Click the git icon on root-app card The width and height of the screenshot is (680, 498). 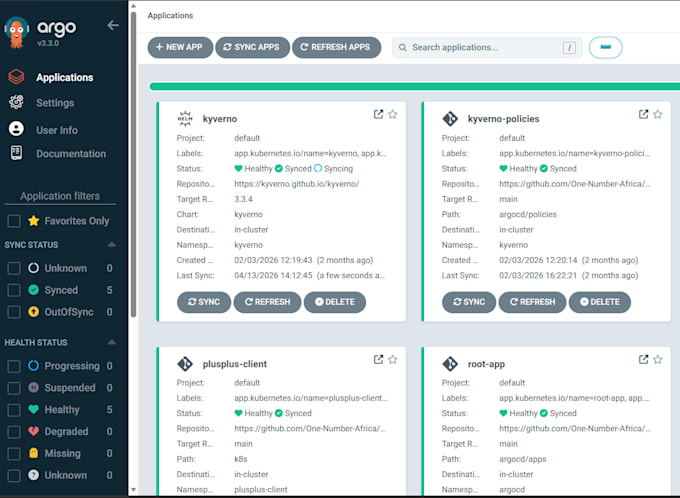pyautogui.click(x=450, y=364)
